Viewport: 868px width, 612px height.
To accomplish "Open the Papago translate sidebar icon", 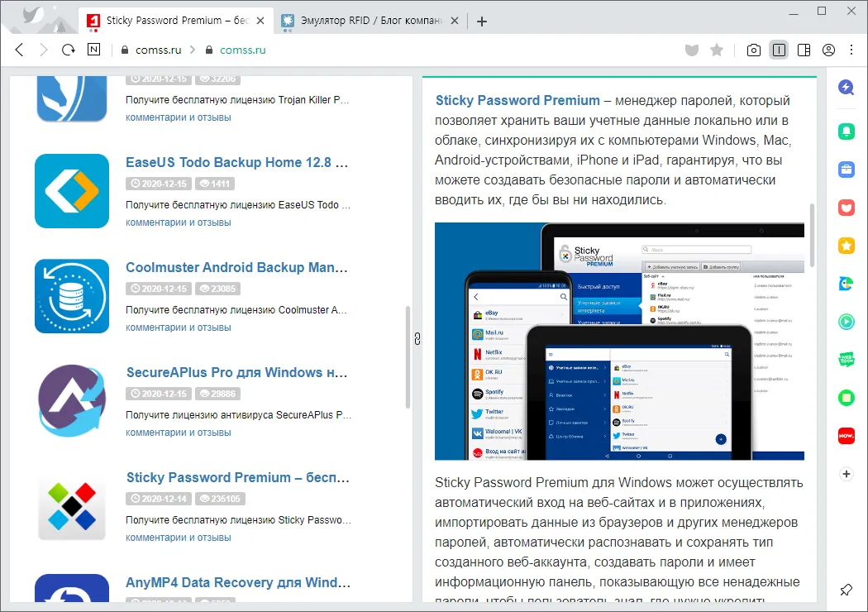I will click(846, 284).
